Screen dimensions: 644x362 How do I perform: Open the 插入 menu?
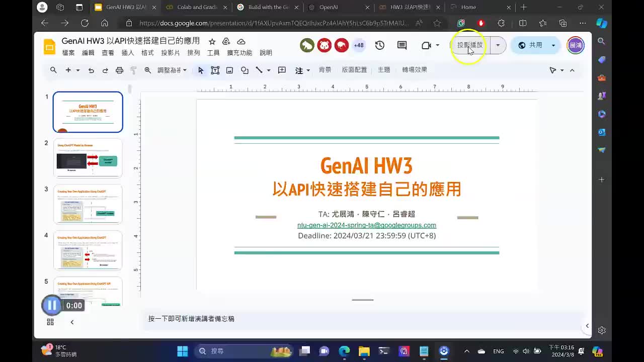pyautogui.click(x=128, y=53)
